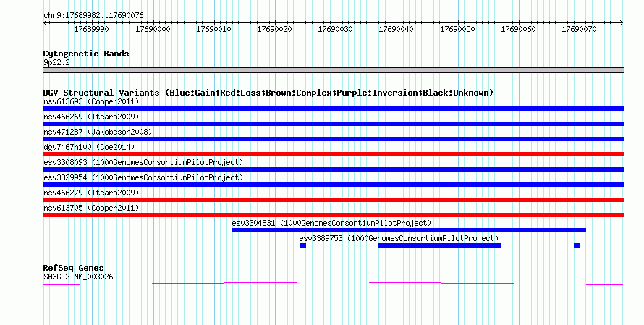Select the blue bar under esv3308093
Viewport: 644px width, 325px height.
tap(333, 169)
